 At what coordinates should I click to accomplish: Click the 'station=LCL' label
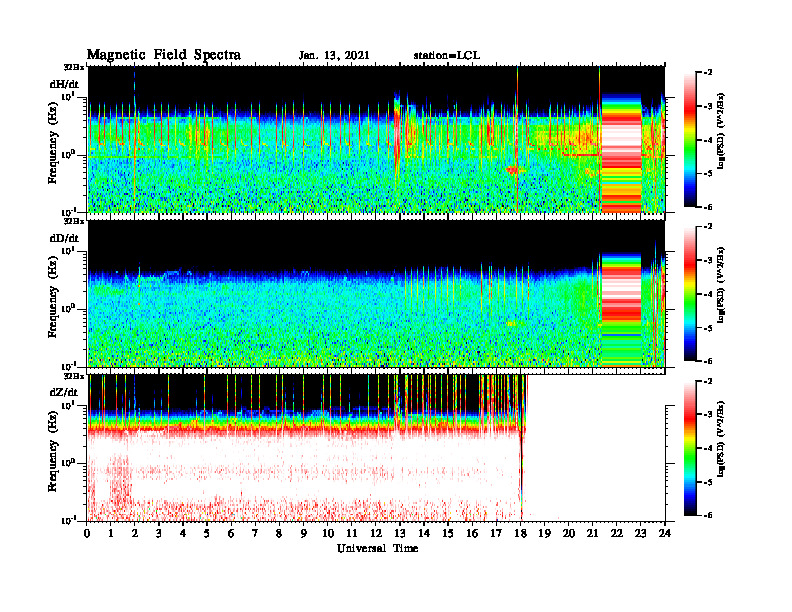447,55
